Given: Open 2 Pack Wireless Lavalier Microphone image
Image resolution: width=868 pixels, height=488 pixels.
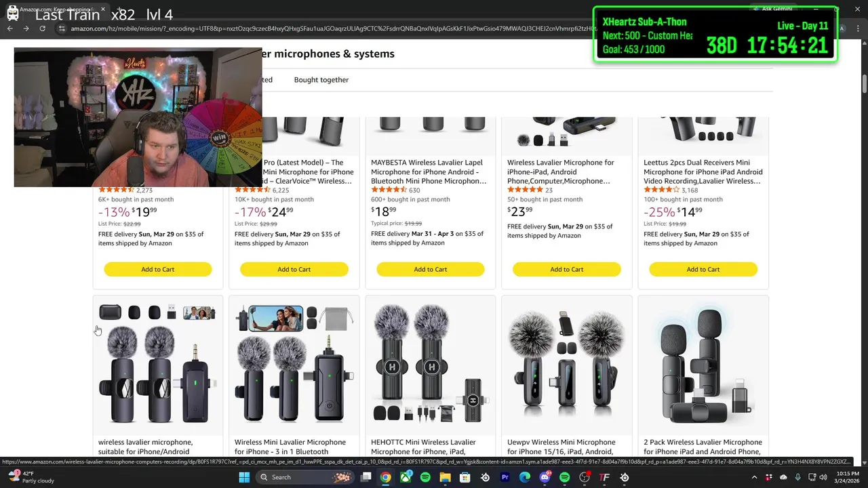Looking at the screenshot, I should pos(703,364).
